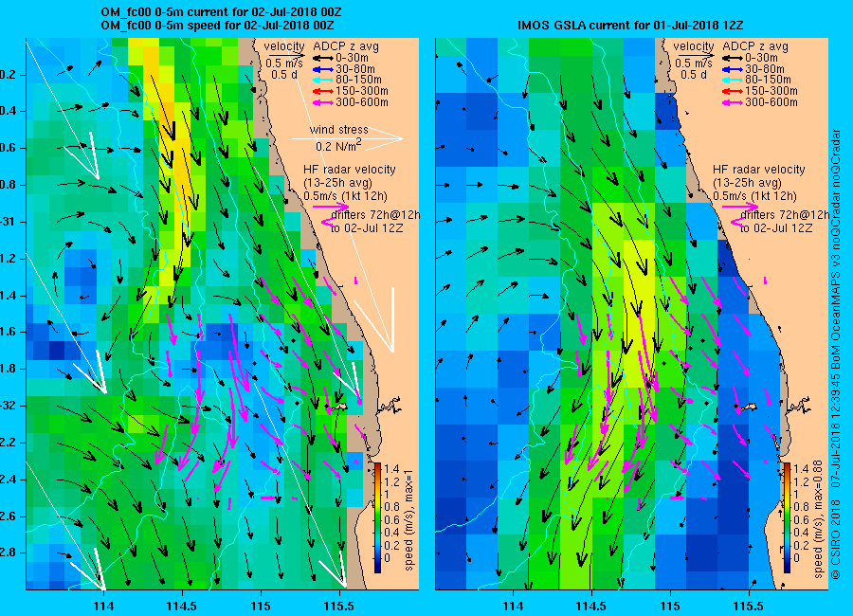Click the 'wind stress' label

pyautogui.click(x=339, y=130)
